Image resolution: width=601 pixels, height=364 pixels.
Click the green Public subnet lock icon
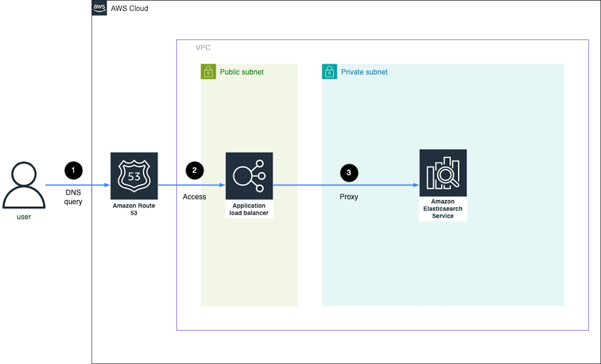pos(208,72)
